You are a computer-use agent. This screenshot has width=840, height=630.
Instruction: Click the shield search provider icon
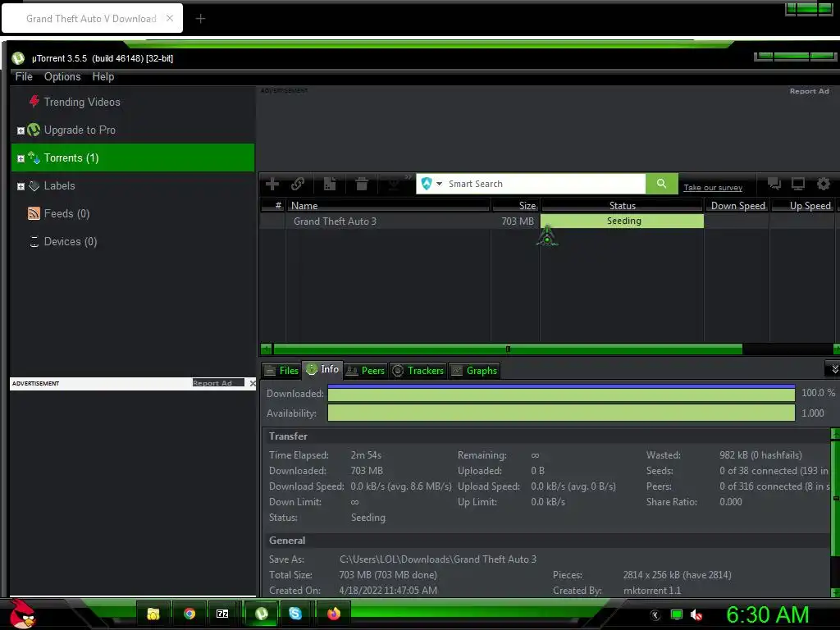427,184
